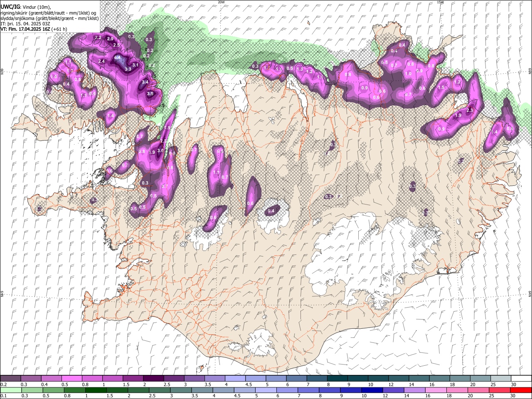532x399 pixels.
Task: Click the '30' label in the rain legend
Action: [512, 396]
